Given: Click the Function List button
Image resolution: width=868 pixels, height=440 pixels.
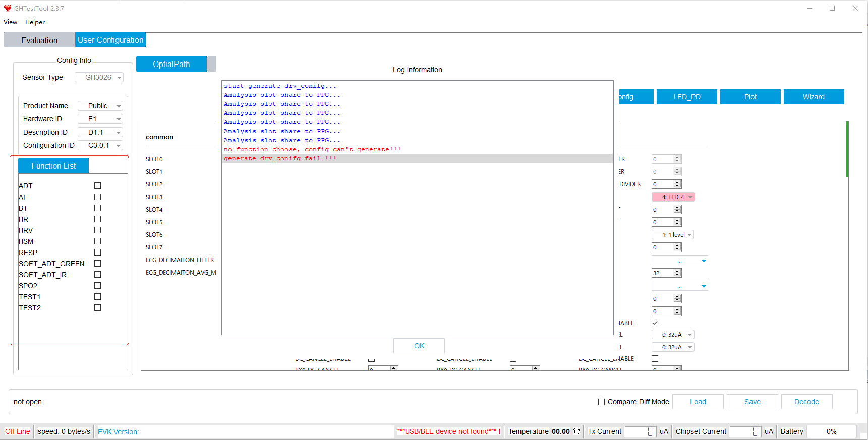Looking at the screenshot, I should pos(53,166).
